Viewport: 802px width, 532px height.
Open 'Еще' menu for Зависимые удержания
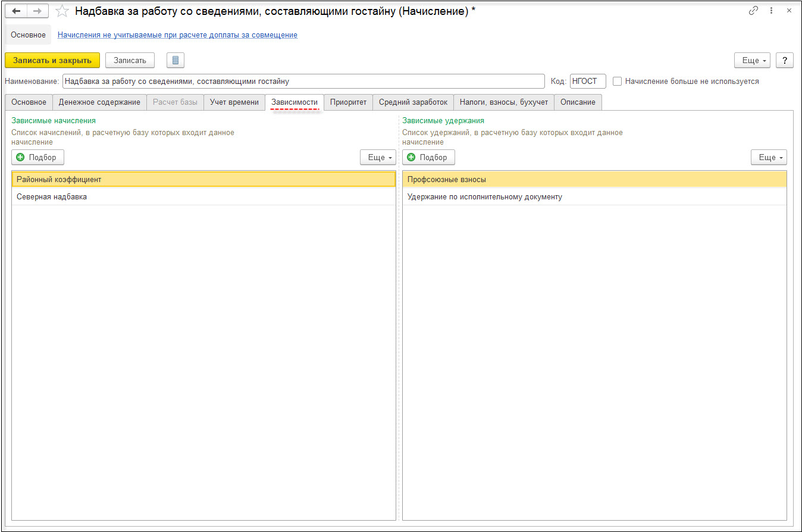[x=769, y=157]
